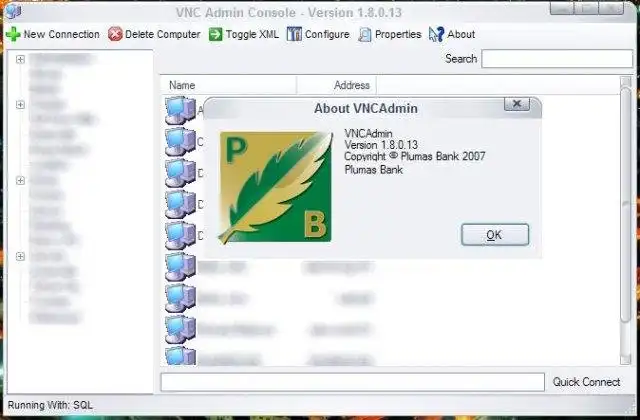Click the "Version 1.8.0.13" text in About dialog
The height and width of the screenshot is (420, 640).
(x=381, y=145)
